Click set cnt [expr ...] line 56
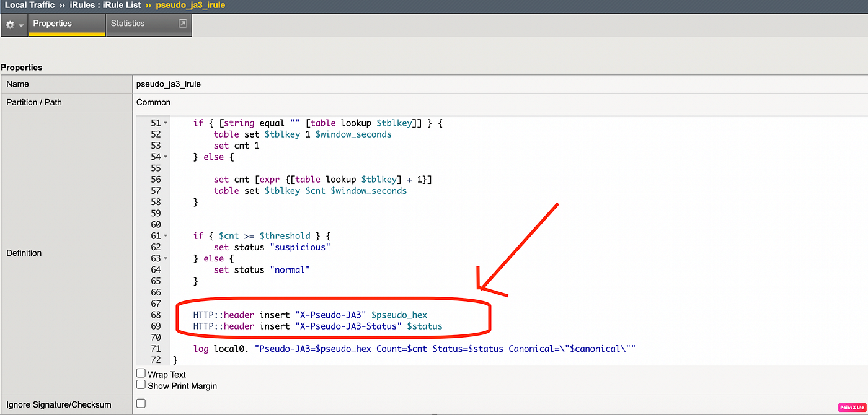This screenshot has width=868, height=415. coord(322,180)
